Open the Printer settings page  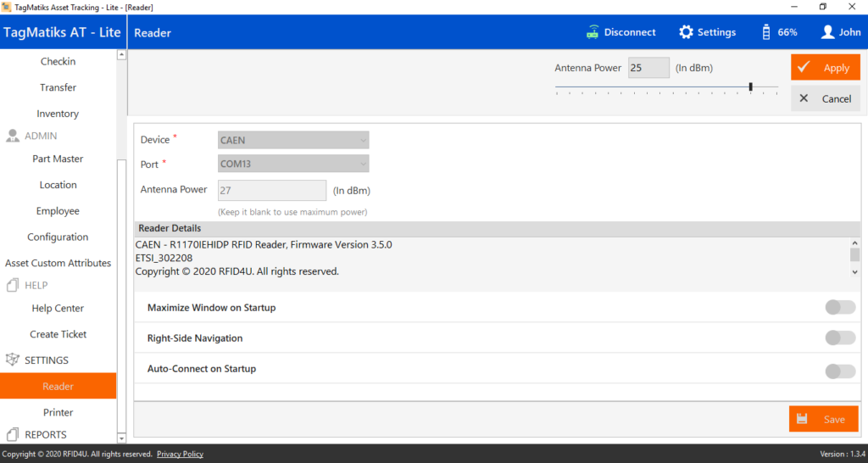(x=58, y=413)
